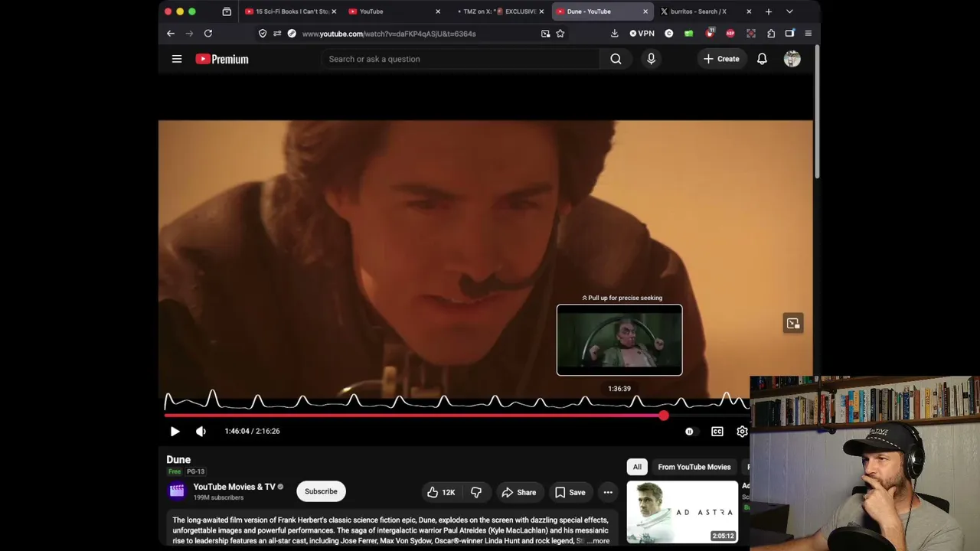
Task: Open the account avatar menu
Action: pos(792,59)
